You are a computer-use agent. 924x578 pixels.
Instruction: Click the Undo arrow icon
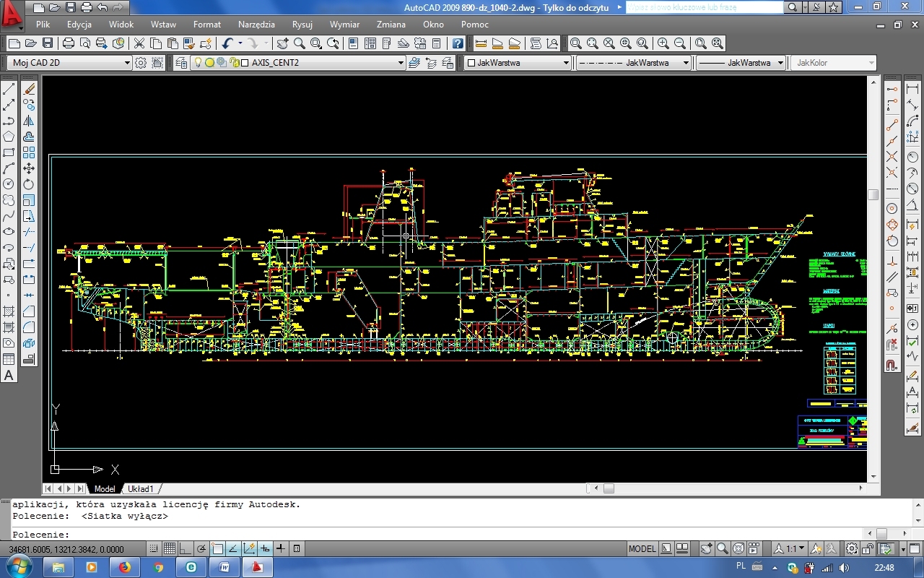point(227,43)
